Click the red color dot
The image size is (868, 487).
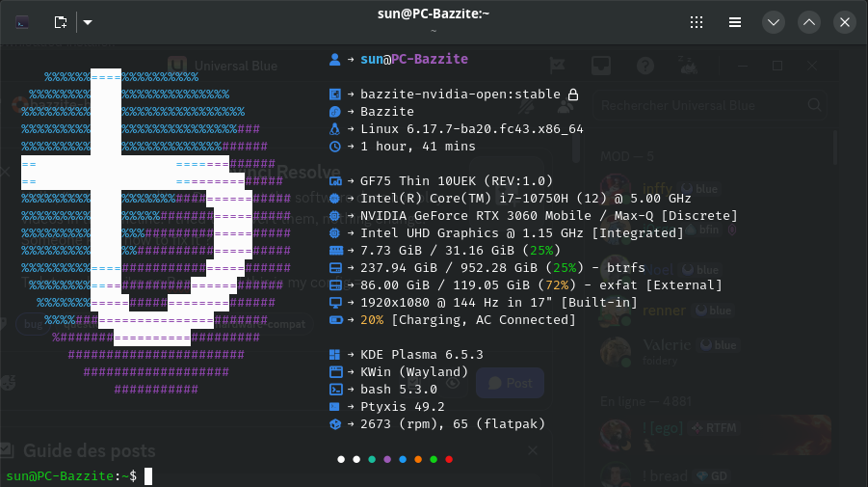tap(449, 459)
